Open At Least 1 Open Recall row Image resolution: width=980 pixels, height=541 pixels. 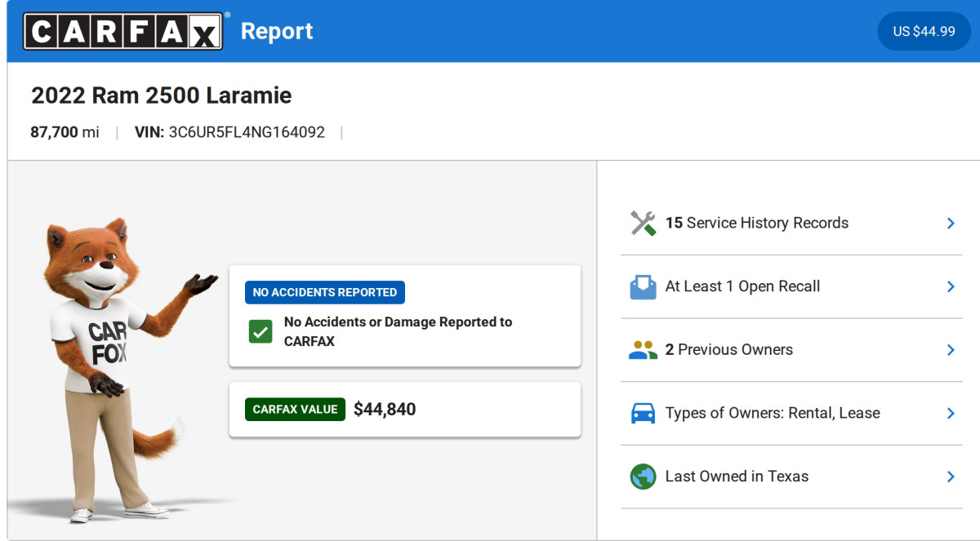[x=791, y=286]
